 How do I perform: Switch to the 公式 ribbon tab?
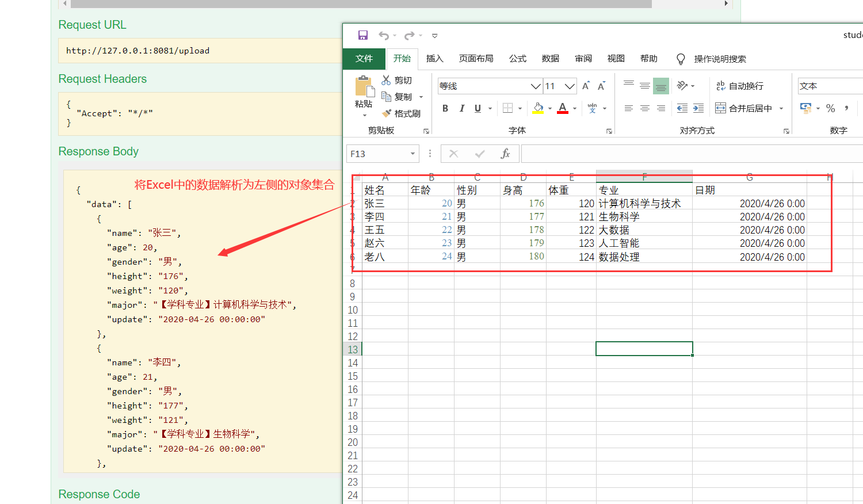518,59
